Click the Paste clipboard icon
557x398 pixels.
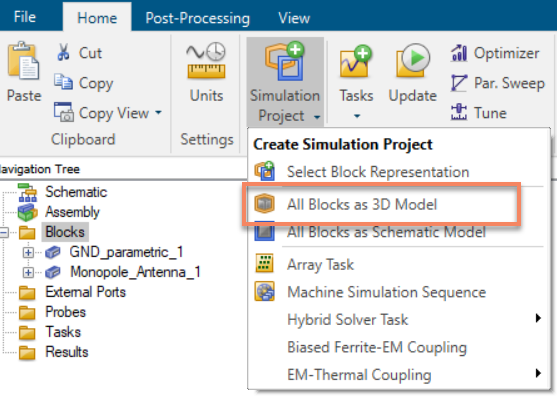pyautogui.click(x=23, y=60)
